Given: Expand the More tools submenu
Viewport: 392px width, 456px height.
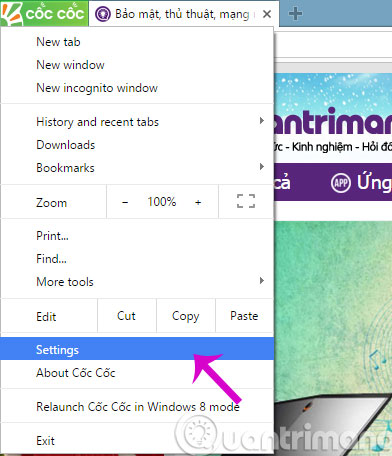Looking at the screenshot, I should [x=137, y=282].
